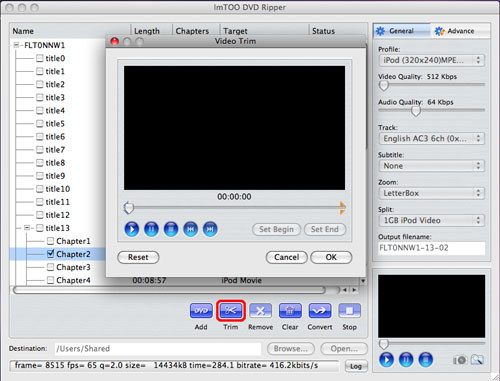Open the Zoom LetterBox dropdown
The height and width of the screenshot is (381, 500).
[x=432, y=193]
